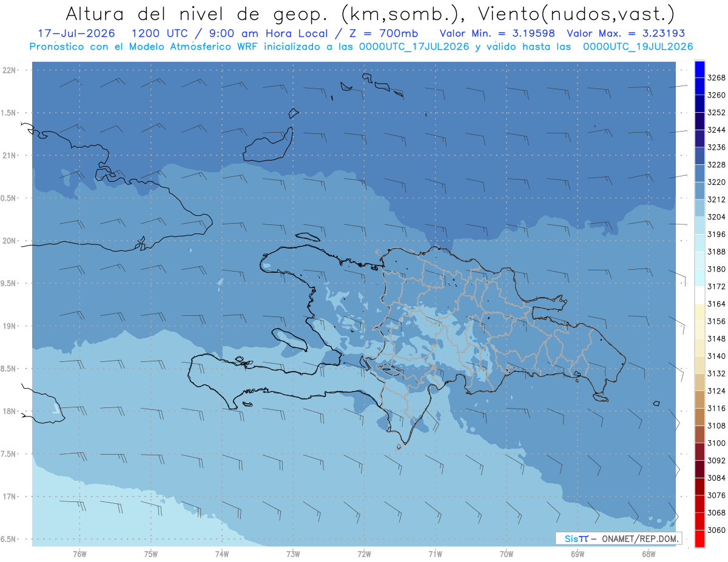Click the '20N' latitude label
728x562 pixels.
coord(9,241)
